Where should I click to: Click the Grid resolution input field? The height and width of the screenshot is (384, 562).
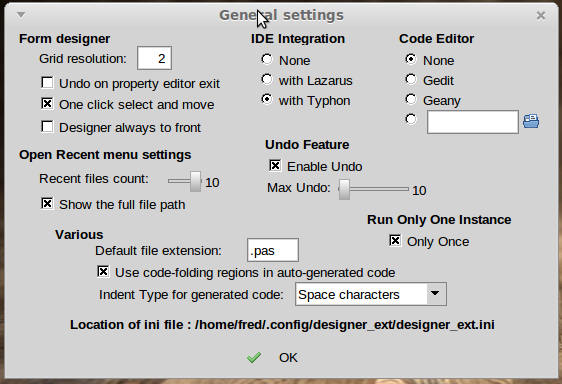click(154, 58)
